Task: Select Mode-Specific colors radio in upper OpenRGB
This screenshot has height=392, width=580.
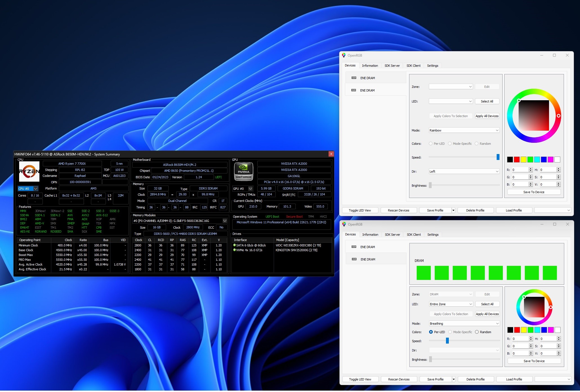Action: (450, 144)
